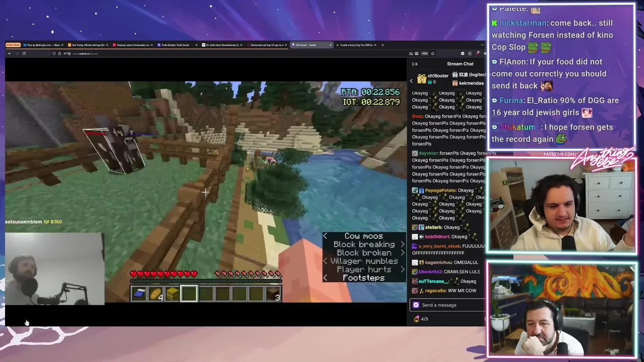The height and width of the screenshot is (362, 644).
Task: Click the top right streamer webcam
Action: (561, 205)
